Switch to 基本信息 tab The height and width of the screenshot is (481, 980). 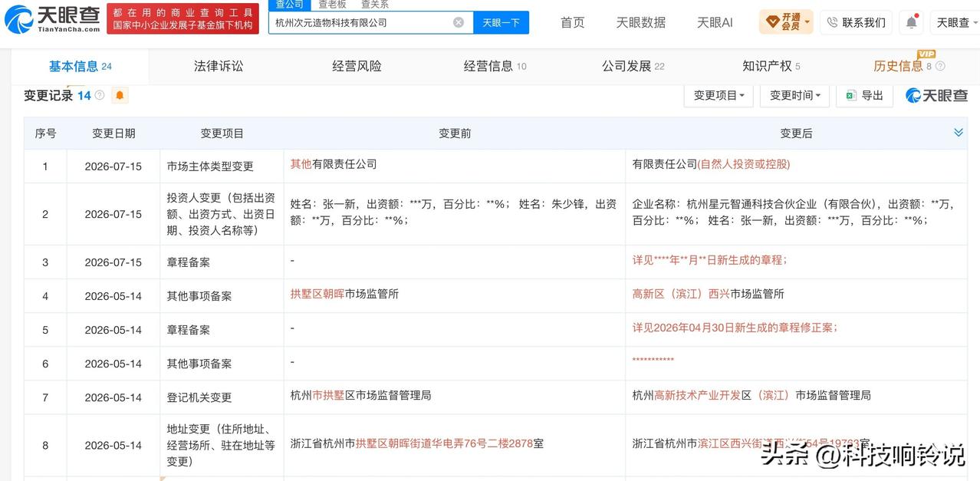click(x=80, y=67)
